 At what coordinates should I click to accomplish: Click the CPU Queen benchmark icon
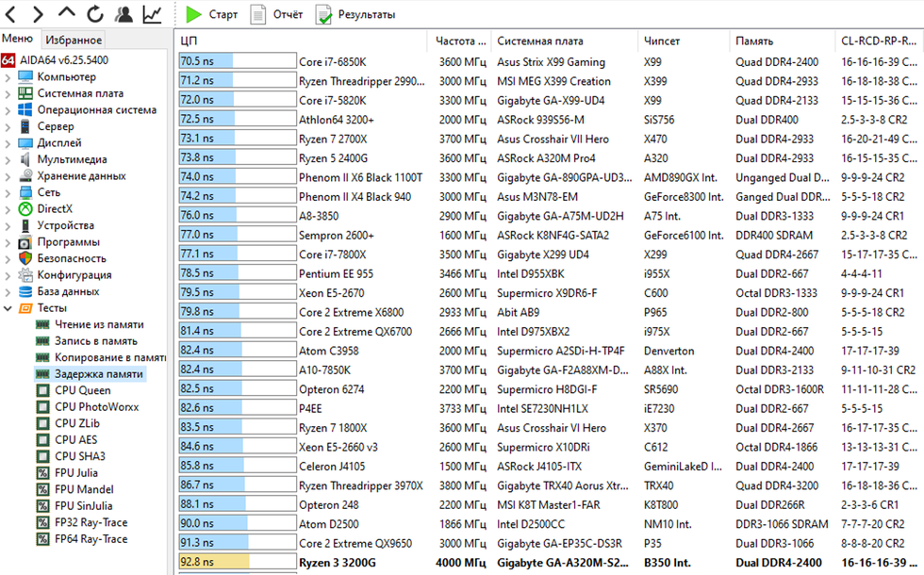42,390
